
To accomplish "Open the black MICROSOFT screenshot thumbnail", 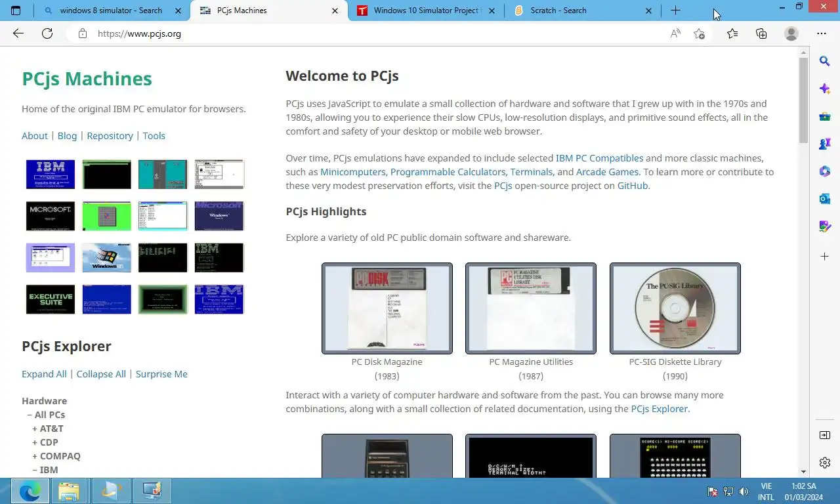I will 51,216.
